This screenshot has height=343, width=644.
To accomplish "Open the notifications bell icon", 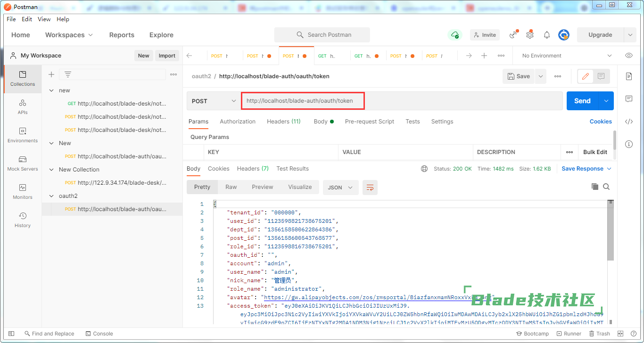I will coord(547,35).
